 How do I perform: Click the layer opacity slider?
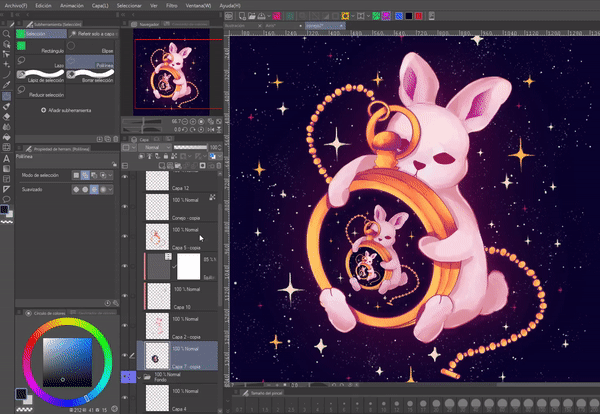point(190,147)
